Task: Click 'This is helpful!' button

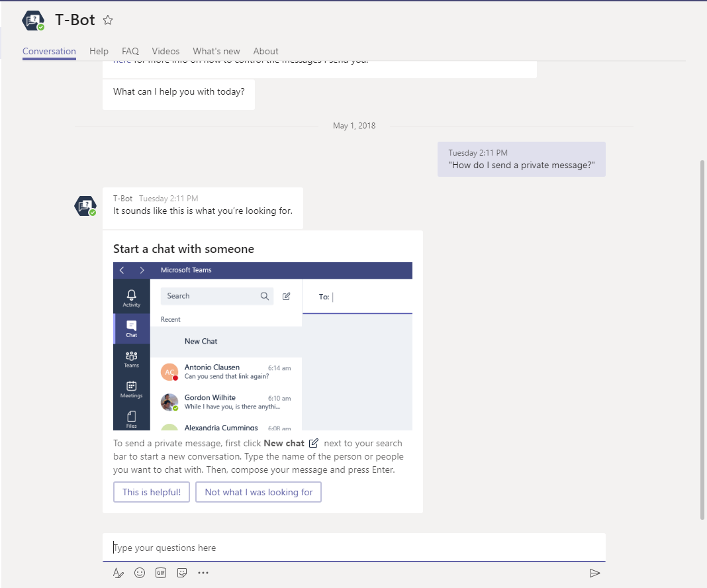Action: click(152, 492)
